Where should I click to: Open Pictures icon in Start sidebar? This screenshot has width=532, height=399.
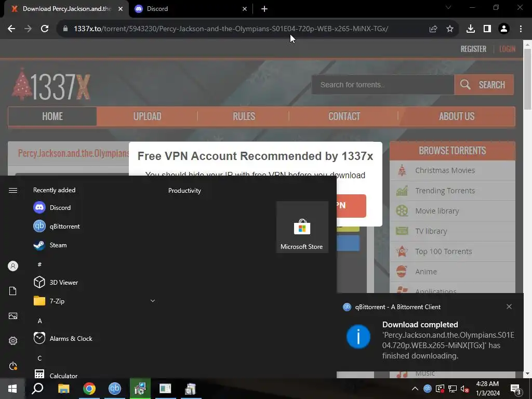(x=13, y=316)
